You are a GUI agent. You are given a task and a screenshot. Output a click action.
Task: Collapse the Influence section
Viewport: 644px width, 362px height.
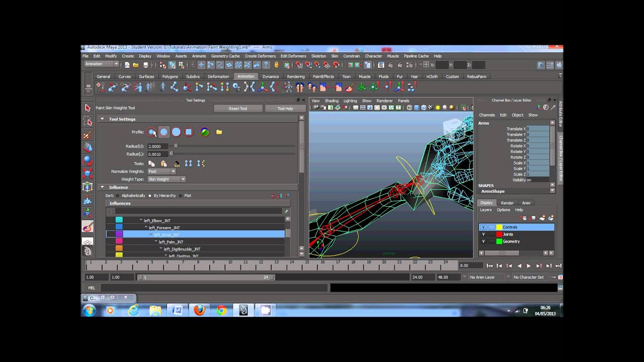pos(102,187)
